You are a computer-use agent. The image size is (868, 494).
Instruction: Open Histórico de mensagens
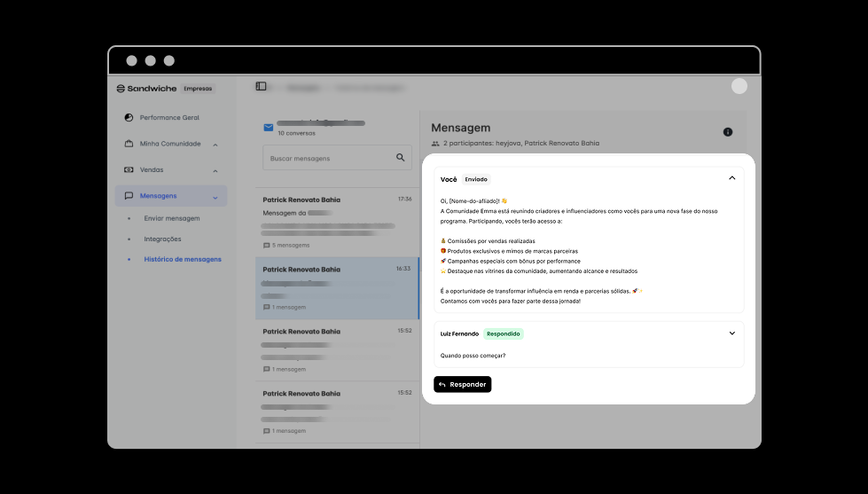(183, 259)
